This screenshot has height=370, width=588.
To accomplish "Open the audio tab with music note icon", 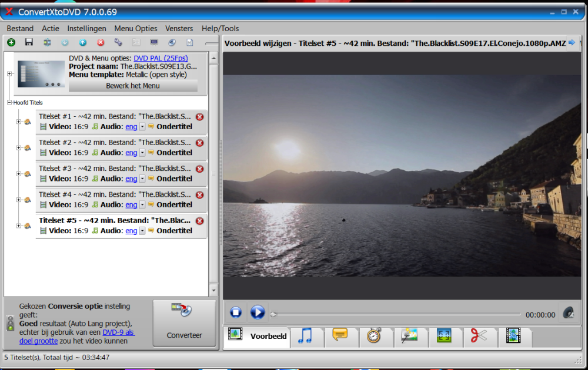I will [305, 336].
